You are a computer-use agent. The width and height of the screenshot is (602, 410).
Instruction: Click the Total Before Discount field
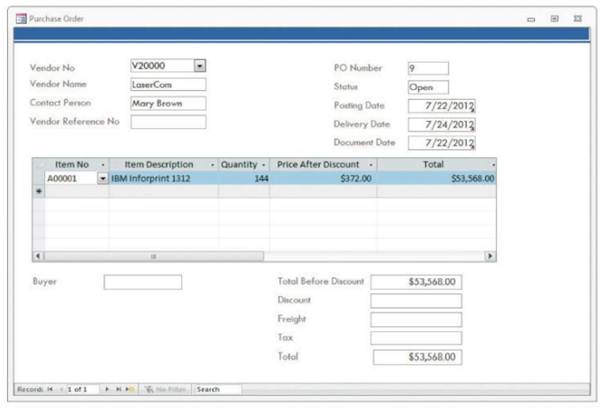416,282
